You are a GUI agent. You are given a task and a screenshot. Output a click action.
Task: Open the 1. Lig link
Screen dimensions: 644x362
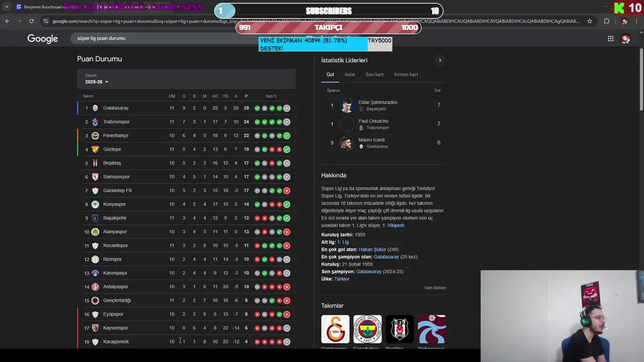[x=343, y=242]
